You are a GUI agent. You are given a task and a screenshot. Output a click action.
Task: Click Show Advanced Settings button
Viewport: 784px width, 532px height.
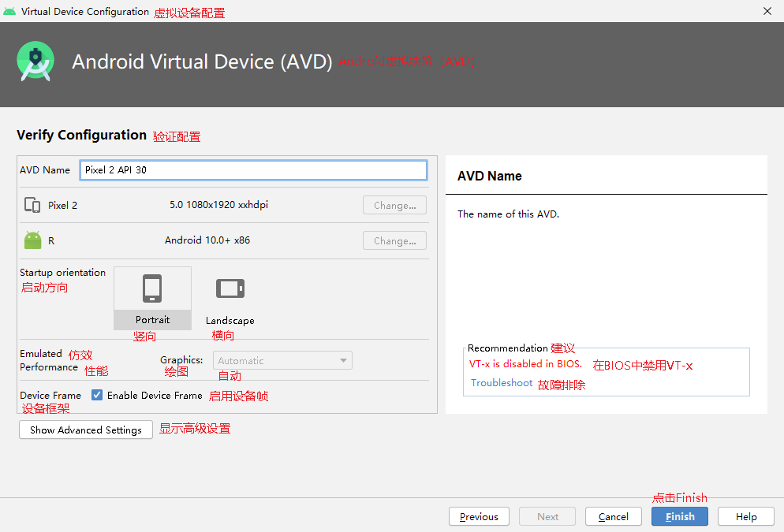[x=86, y=430]
